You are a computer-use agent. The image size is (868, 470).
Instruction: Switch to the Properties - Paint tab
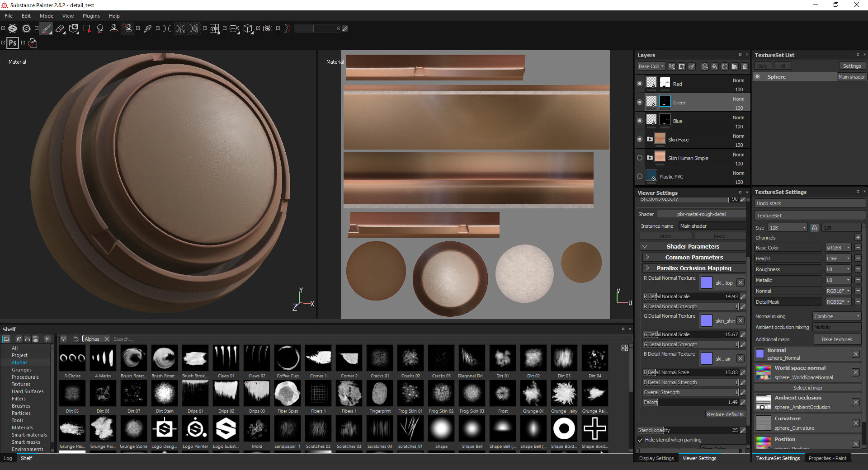[827, 458]
